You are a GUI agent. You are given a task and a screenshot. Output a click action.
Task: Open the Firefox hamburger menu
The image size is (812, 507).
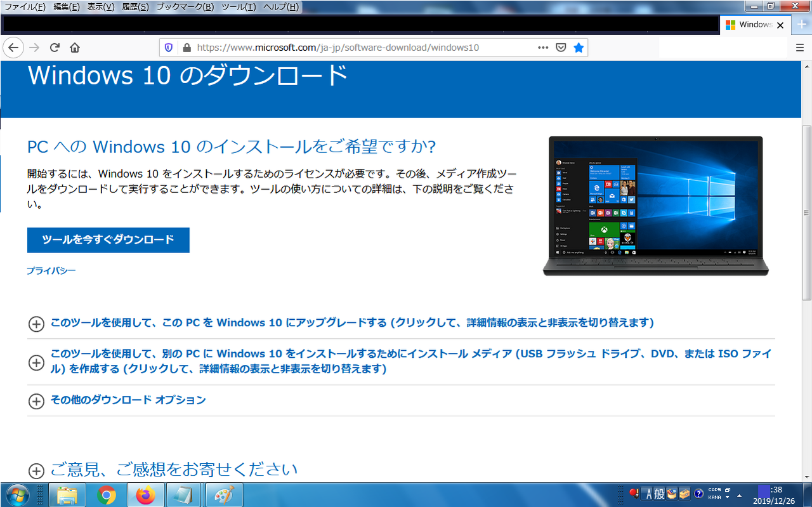(x=800, y=48)
